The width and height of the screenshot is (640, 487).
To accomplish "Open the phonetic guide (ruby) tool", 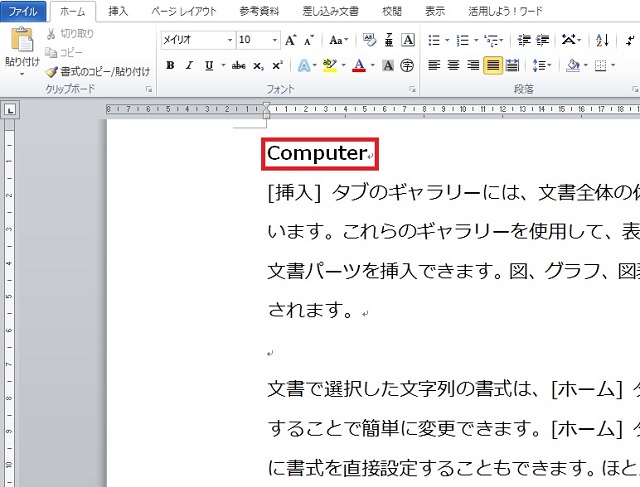I will [x=389, y=40].
